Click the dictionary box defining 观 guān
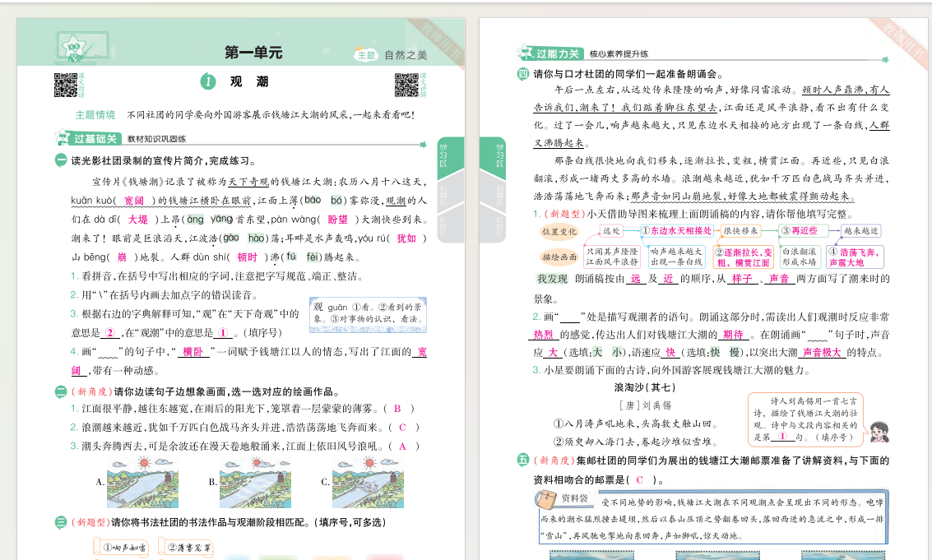932x560 pixels. pyautogui.click(x=368, y=313)
